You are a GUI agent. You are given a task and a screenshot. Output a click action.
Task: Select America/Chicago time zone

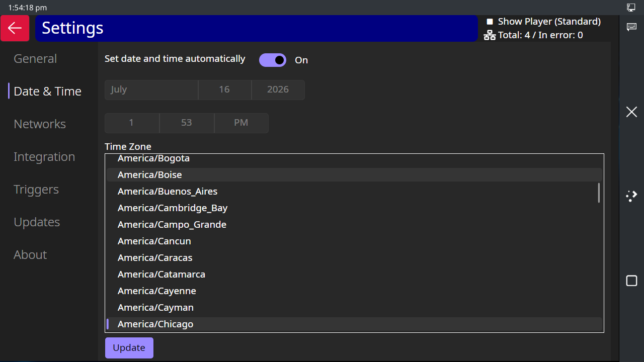pos(354,324)
